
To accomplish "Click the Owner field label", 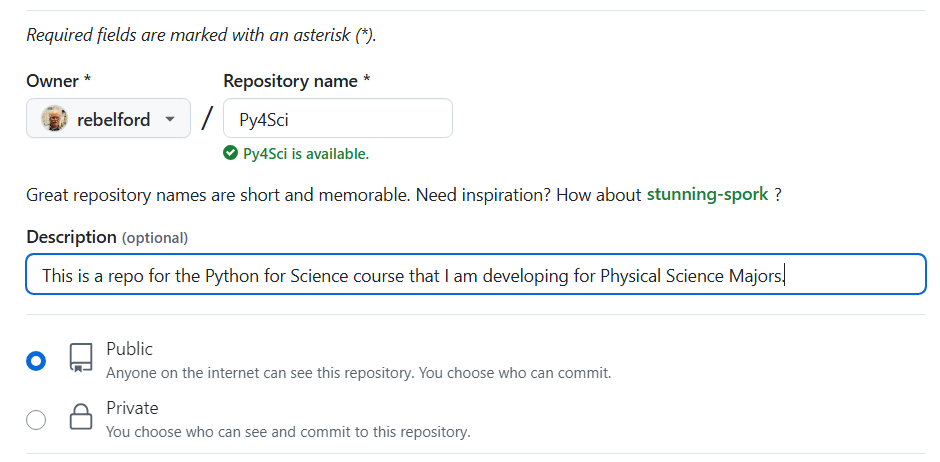I will click(x=58, y=81).
